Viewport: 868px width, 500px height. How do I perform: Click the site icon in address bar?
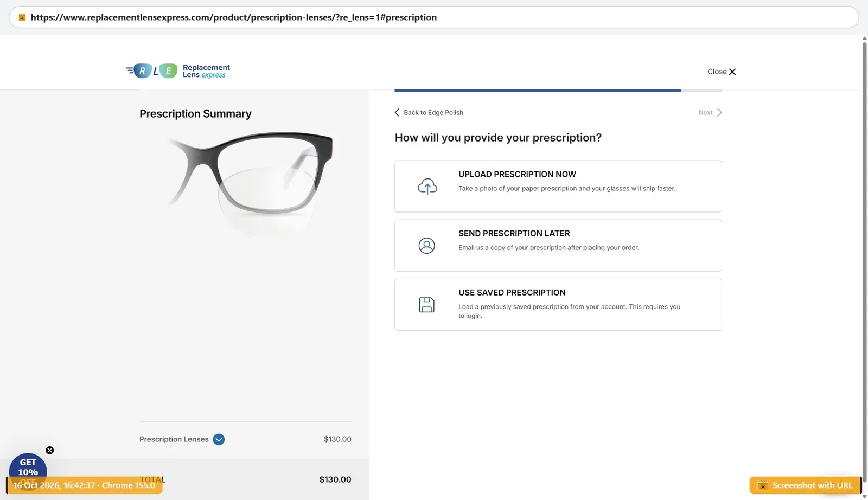point(22,17)
